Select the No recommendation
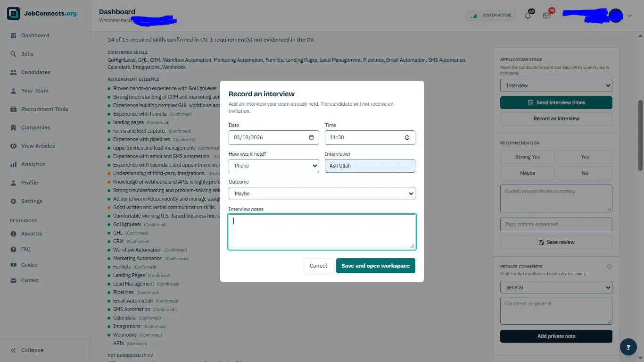This screenshot has width=644, height=362. (585, 173)
